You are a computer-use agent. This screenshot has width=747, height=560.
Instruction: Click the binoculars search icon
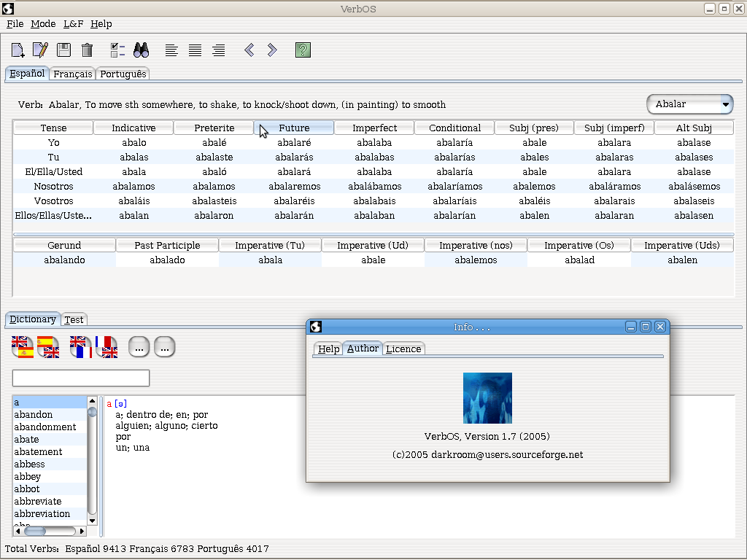coord(141,50)
